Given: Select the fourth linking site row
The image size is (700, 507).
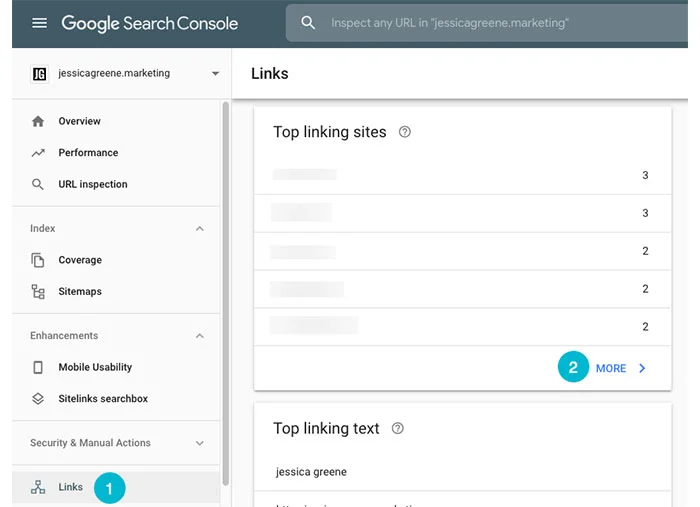Looking at the screenshot, I should [462, 289].
